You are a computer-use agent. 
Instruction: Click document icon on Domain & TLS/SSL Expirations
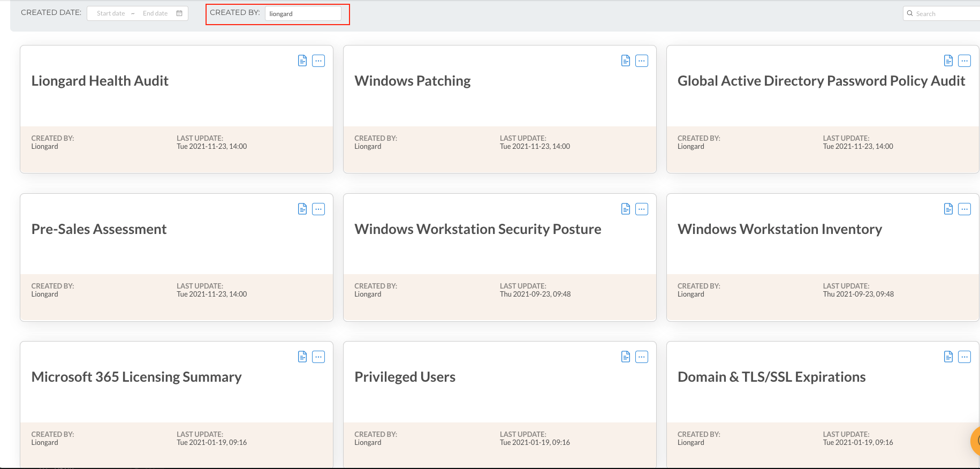point(948,357)
